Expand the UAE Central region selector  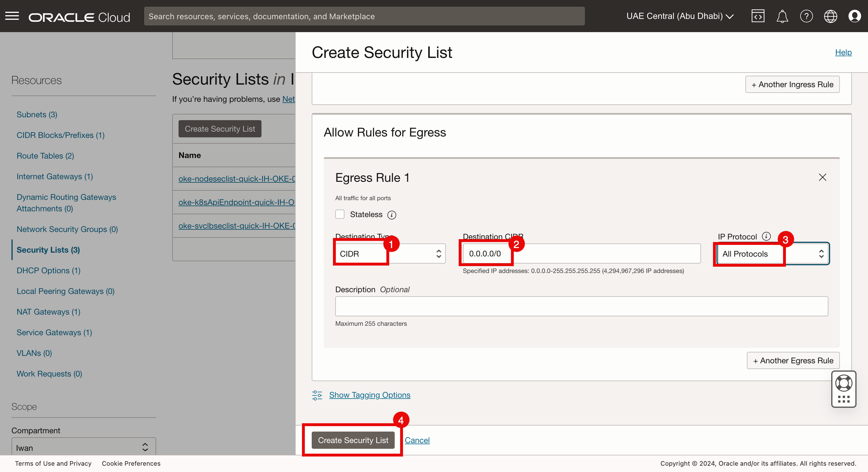click(680, 16)
